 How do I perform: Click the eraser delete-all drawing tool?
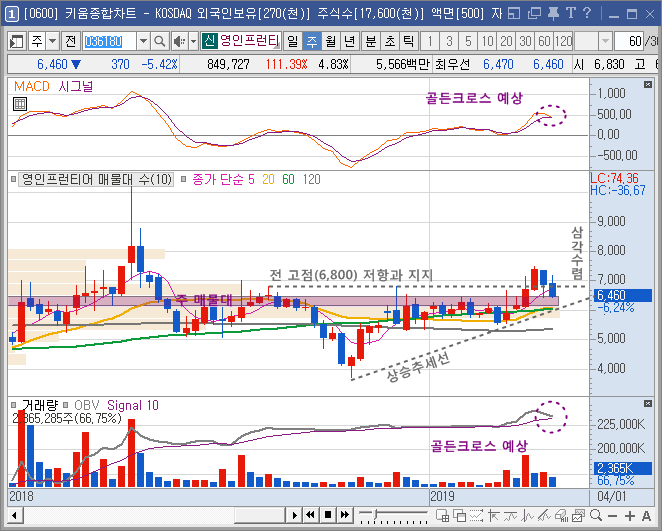(x=562, y=515)
